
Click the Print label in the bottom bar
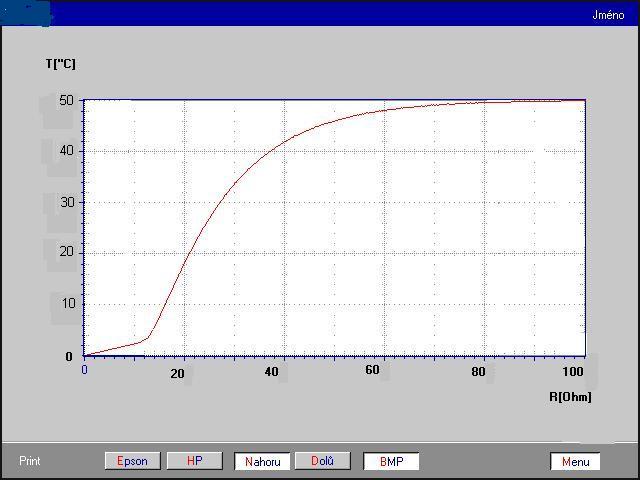(x=30, y=461)
